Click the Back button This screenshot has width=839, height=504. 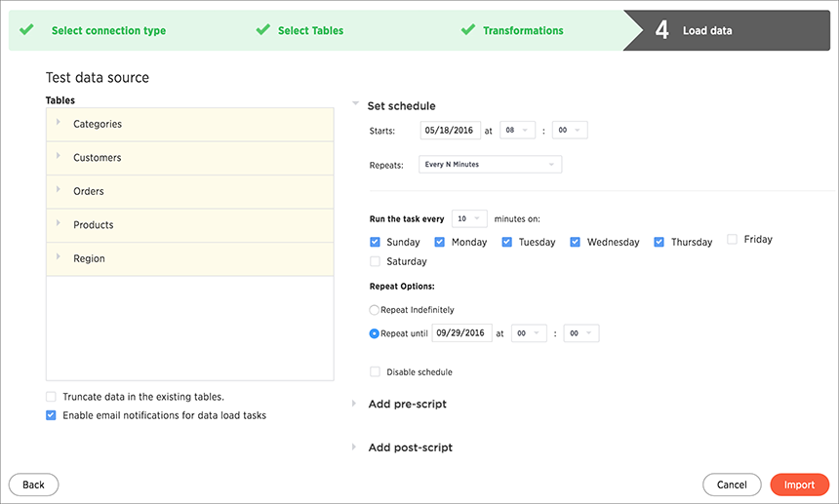point(34,485)
